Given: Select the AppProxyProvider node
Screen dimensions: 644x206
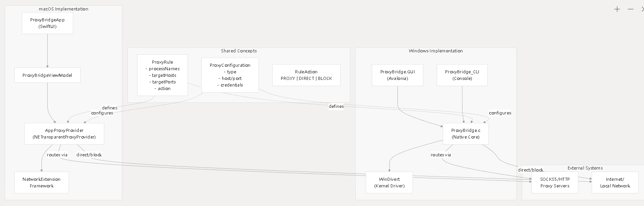Looking at the screenshot, I should click(x=64, y=134).
